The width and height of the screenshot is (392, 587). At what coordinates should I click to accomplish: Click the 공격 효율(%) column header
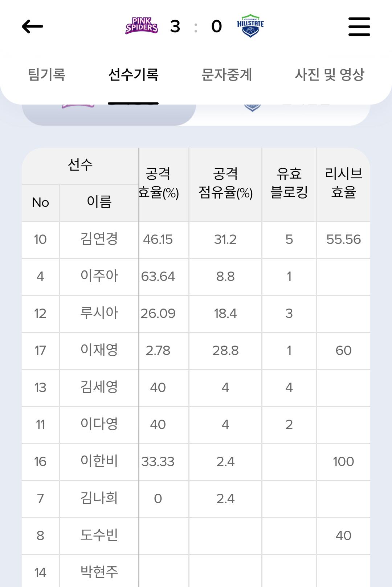point(159,183)
